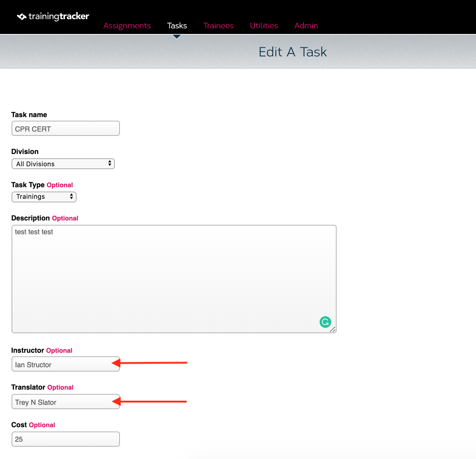
Task: Click the trainingtracker logo
Action: point(53,16)
